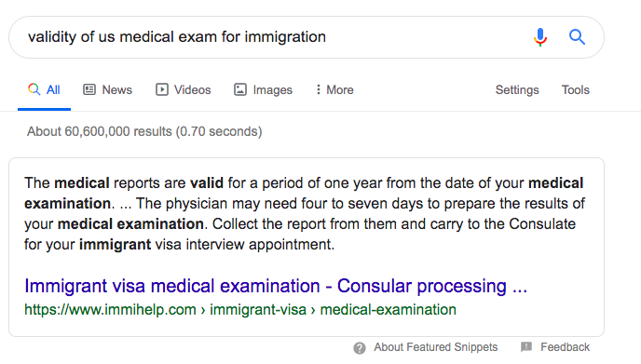
Task: Open About Featured Snippets text link
Action: (435, 347)
